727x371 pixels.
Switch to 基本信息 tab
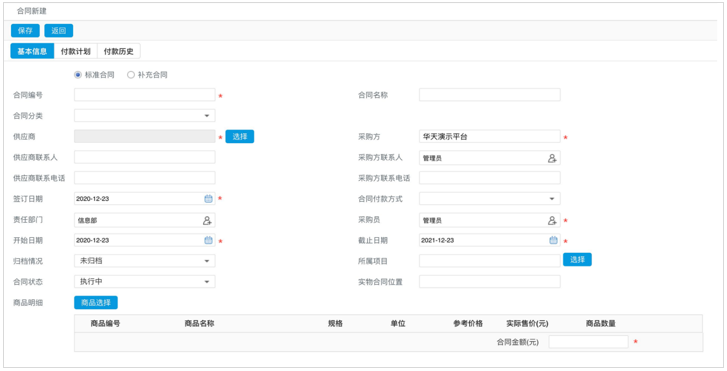(32, 51)
